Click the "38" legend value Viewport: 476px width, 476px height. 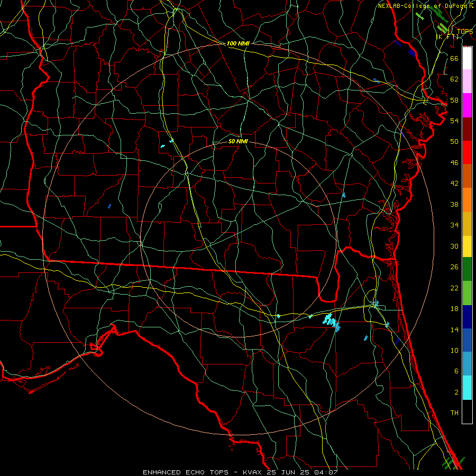tap(454, 204)
